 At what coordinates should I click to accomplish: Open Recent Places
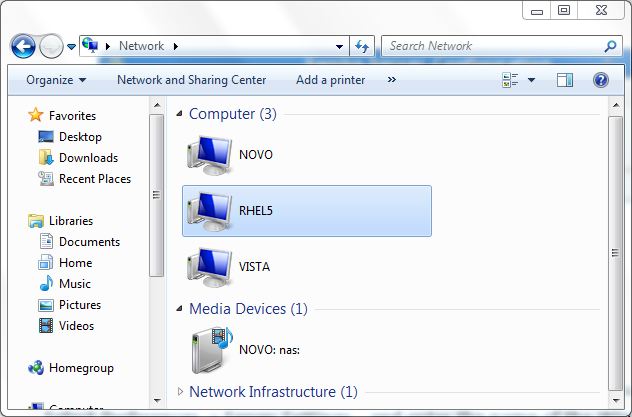[95, 179]
